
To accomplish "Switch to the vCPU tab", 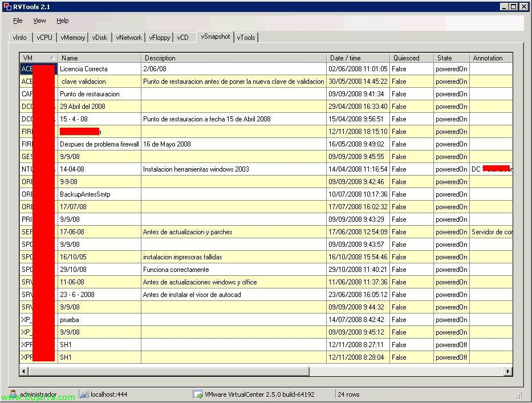I will pyautogui.click(x=44, y=37).
